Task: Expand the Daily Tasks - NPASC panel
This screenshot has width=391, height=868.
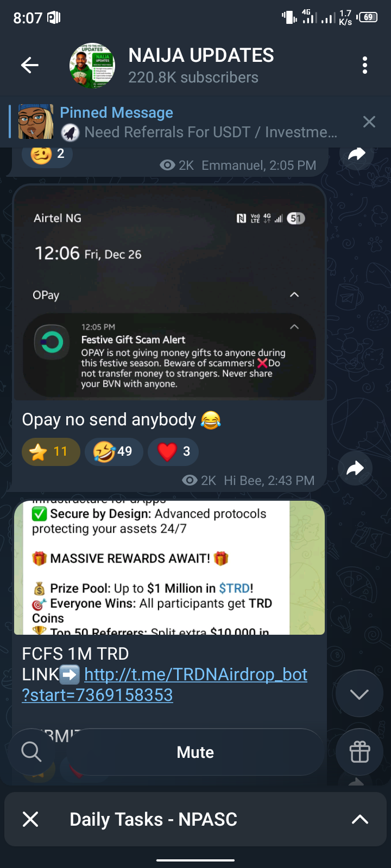Action: [360, 819]
